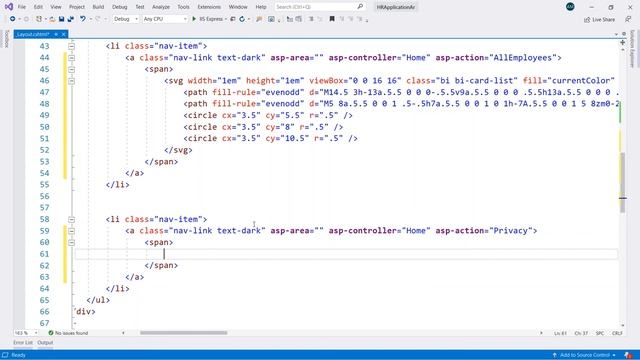Open the Add to Source Control dropdown

(x=584, y=355)
